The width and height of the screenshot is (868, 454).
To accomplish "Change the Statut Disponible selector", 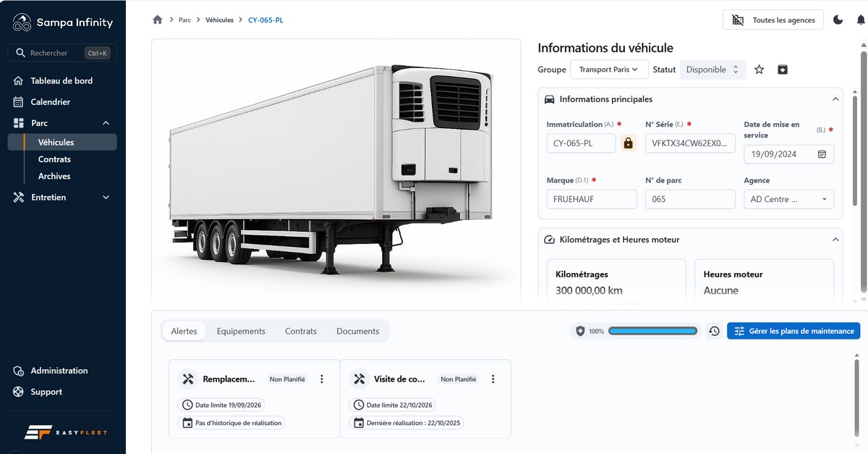I will (x=712, y=70).
